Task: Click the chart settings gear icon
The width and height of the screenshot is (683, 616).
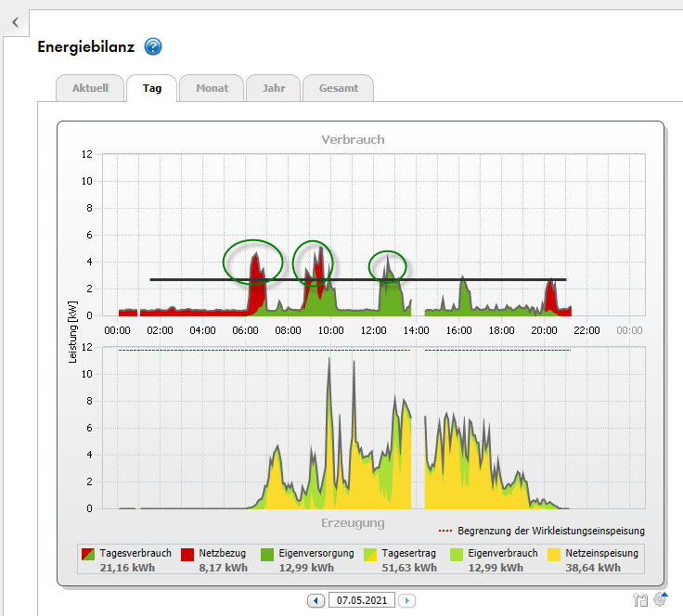Action: coord(661,600)
